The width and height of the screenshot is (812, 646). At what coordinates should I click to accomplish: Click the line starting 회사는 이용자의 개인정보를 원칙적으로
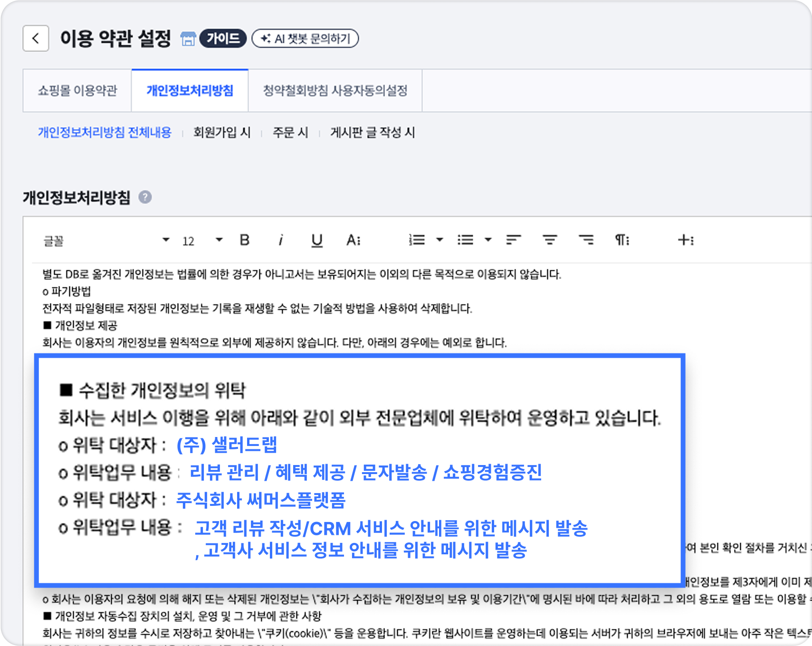point(275,342)
